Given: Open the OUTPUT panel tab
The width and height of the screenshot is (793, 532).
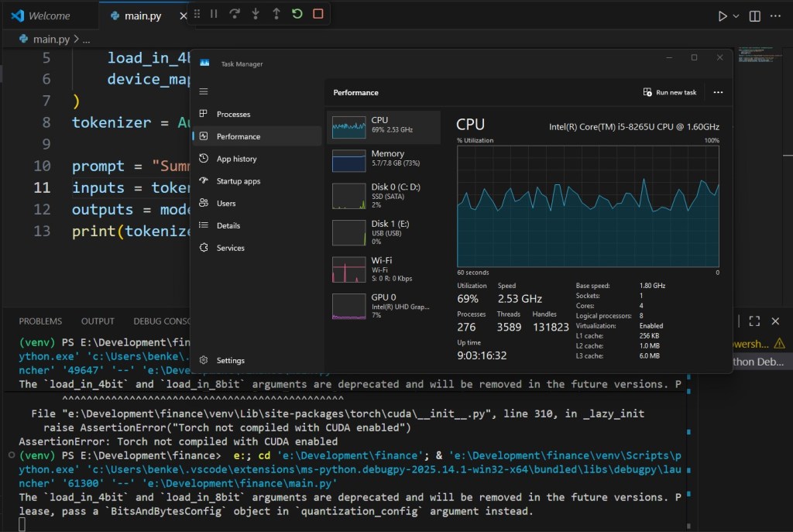Looking at the screenshot, I should pos(98,321).
